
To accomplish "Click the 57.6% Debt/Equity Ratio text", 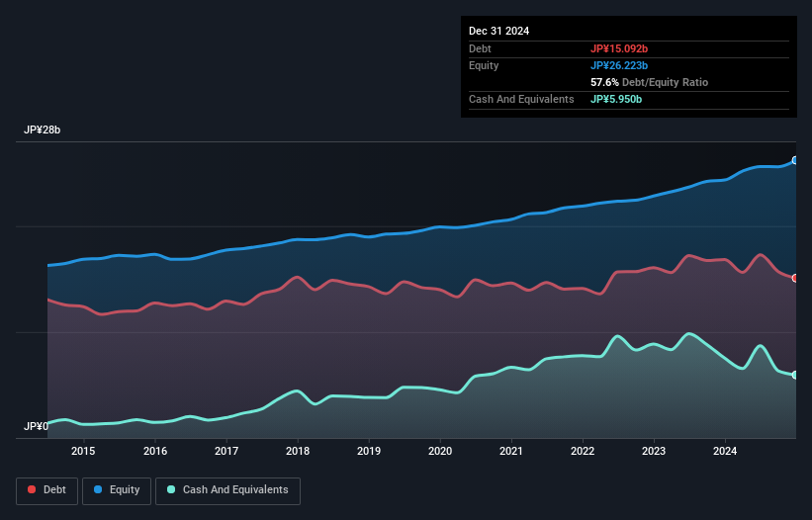I will click(649, 82).
